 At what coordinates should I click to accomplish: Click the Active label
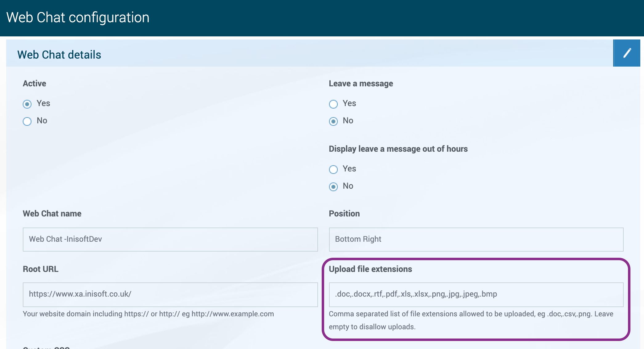(x=34, y=84)
